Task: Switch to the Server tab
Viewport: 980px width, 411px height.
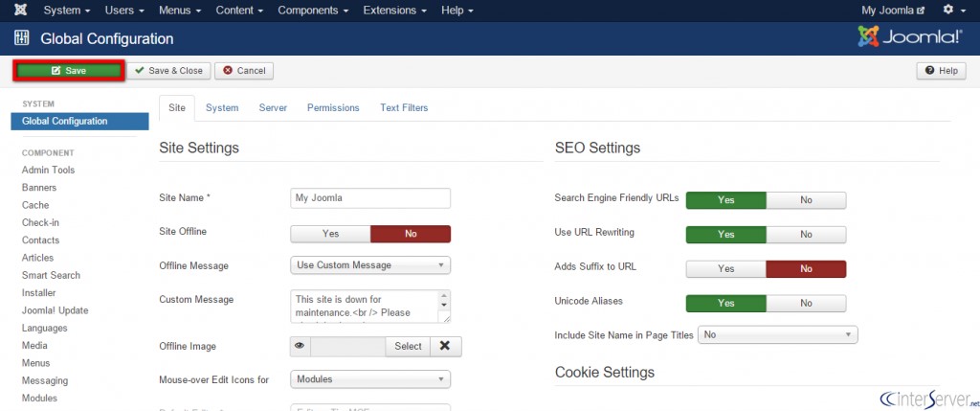Action: click(273, 107)
